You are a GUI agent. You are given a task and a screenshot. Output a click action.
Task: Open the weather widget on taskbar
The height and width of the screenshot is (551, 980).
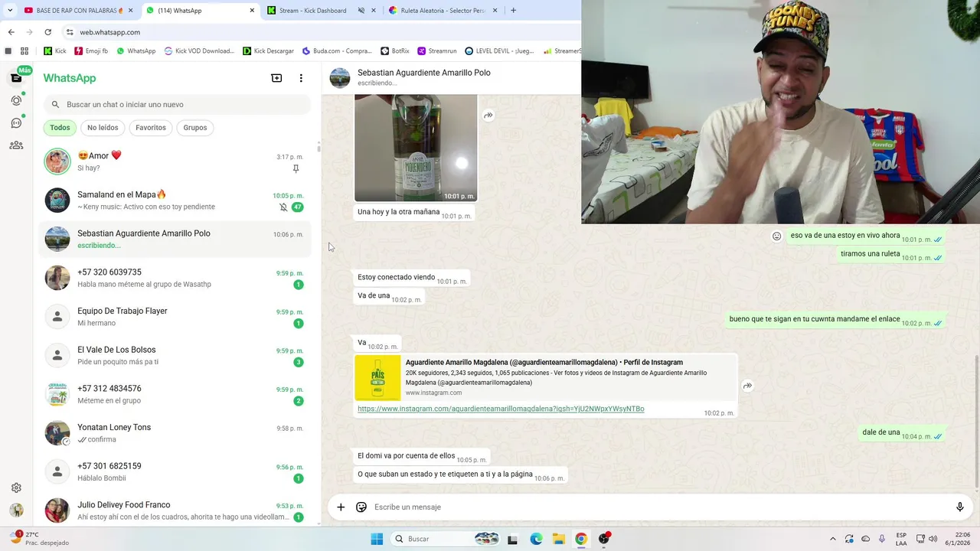(38, 539)
